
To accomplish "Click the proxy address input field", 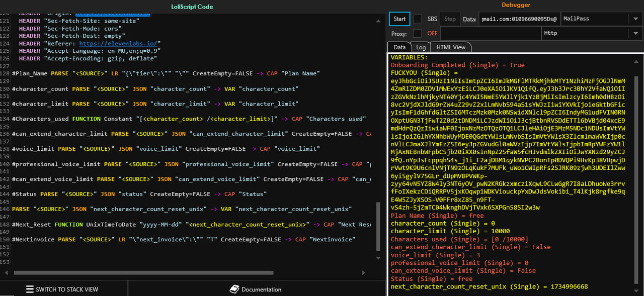I will 490,33.
